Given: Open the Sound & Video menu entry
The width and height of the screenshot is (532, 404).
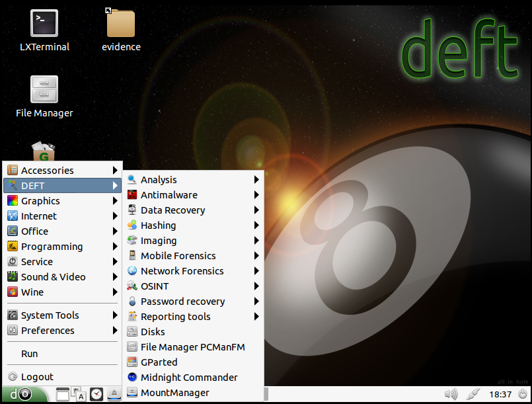Looking at the screenshot, I should tap(62, 276).
